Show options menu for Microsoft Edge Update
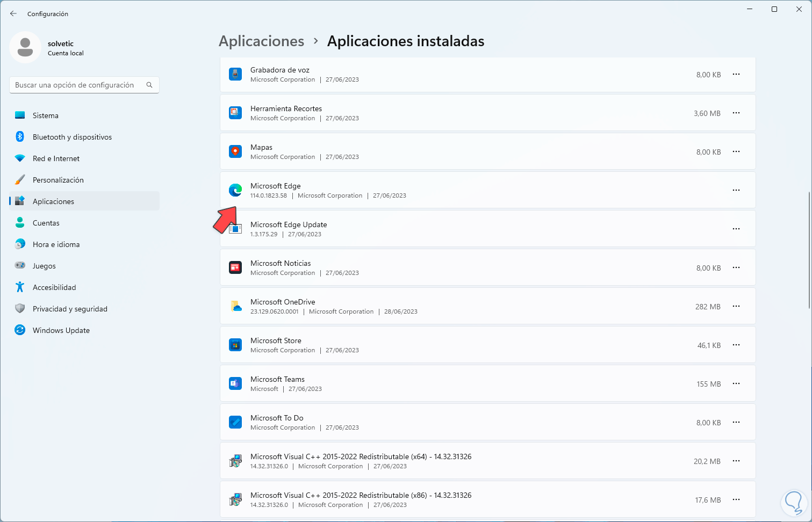 pos(736,229)
